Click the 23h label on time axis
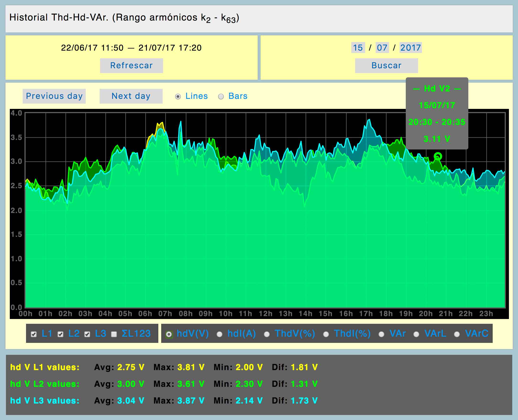 tap(486, 314)
